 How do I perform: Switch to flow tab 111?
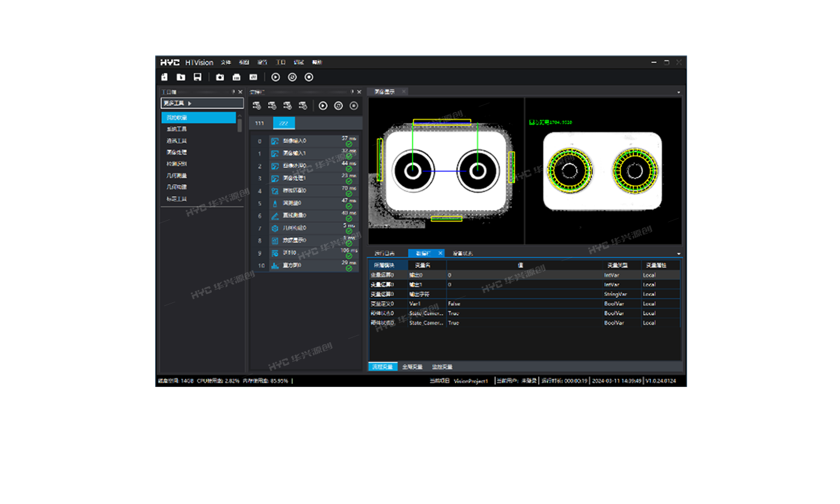[260, 123]
